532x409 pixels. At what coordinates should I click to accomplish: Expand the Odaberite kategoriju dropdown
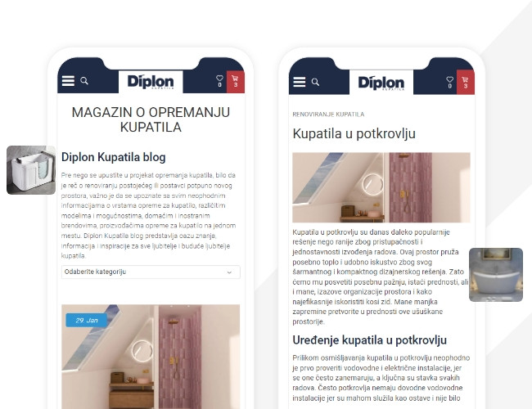tap(151, 272)
